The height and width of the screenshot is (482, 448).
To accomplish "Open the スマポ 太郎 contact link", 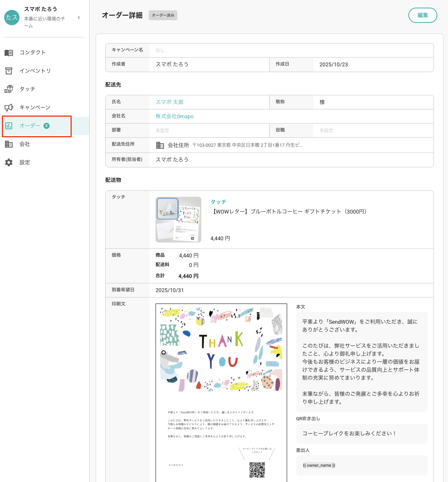I will [170, 102].
